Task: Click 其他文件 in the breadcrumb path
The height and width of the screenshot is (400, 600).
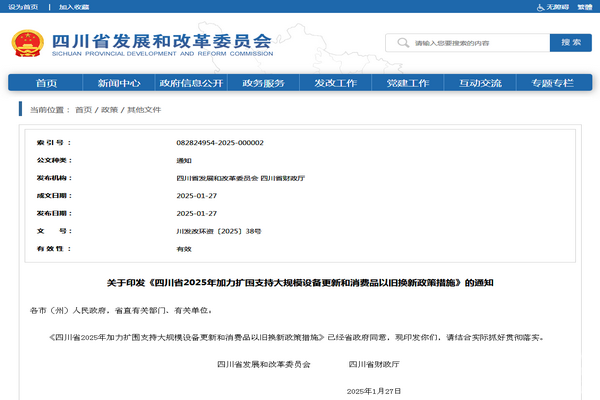Action: point(143,109)
